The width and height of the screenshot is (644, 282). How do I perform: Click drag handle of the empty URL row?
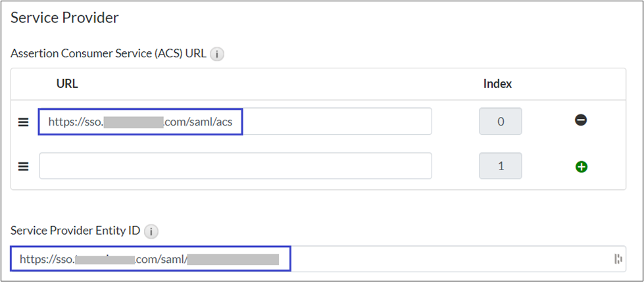pos(23,166)
